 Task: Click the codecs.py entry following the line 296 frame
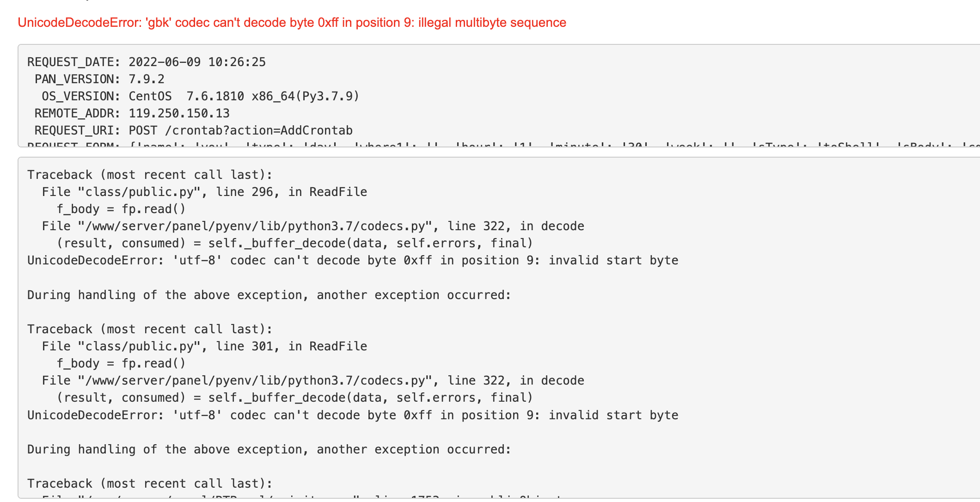pos(313,226)
